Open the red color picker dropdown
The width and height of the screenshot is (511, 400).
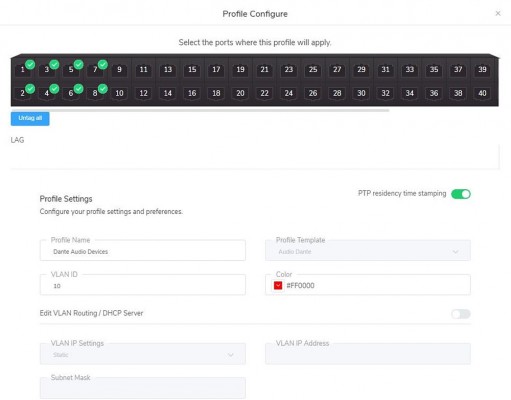click(x=278, y=285)
